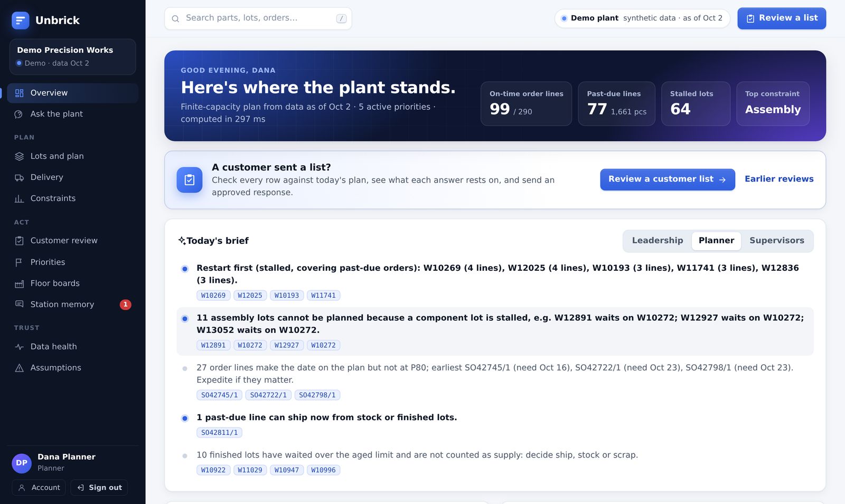
Task: Click the magnifier icon in the search box
Action: (175, 18)
